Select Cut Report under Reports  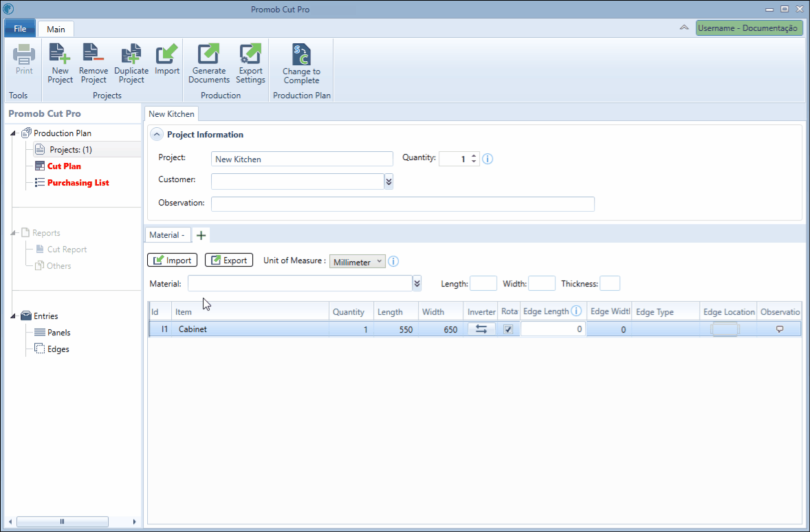pyautogui.click(x=67, y=250)
